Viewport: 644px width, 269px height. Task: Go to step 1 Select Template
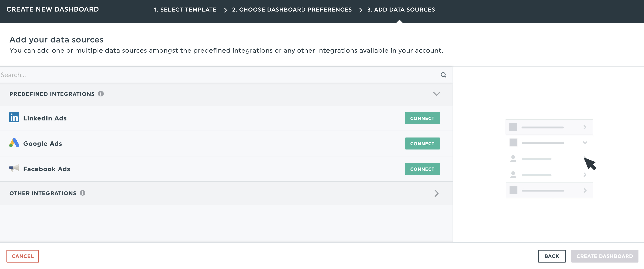185,9
